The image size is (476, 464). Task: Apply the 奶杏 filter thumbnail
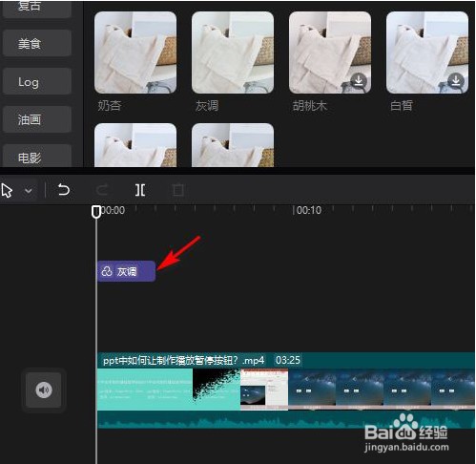pos(135,53)
